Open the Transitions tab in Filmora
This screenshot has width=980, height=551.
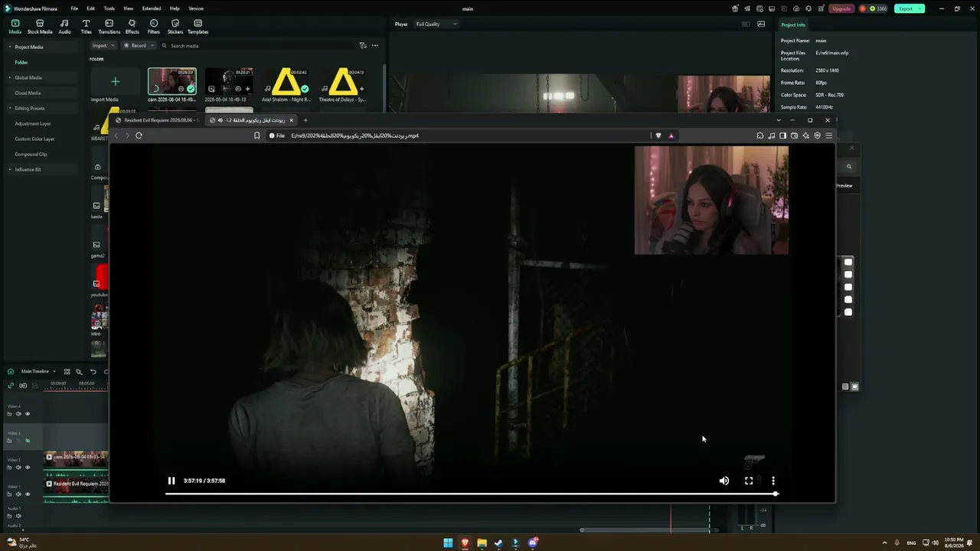coord(109,27)
